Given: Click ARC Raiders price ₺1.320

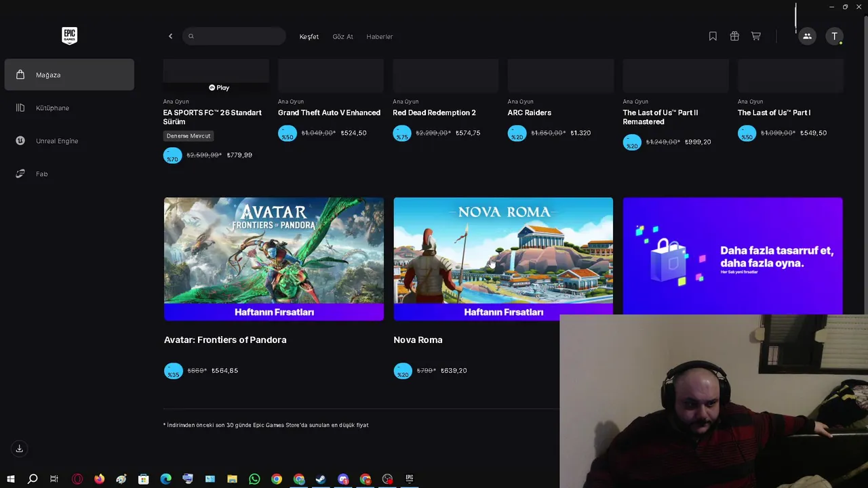Looking at the screenshot, I should click(580, 133).
